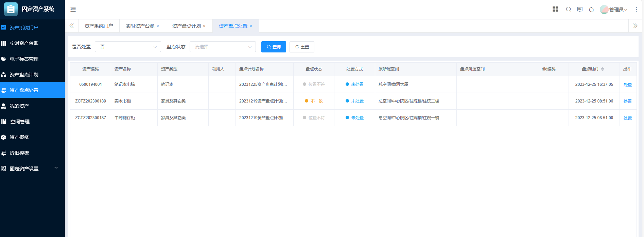
Task: Open the vertical three-dot more menu
Action: (636, 9)
